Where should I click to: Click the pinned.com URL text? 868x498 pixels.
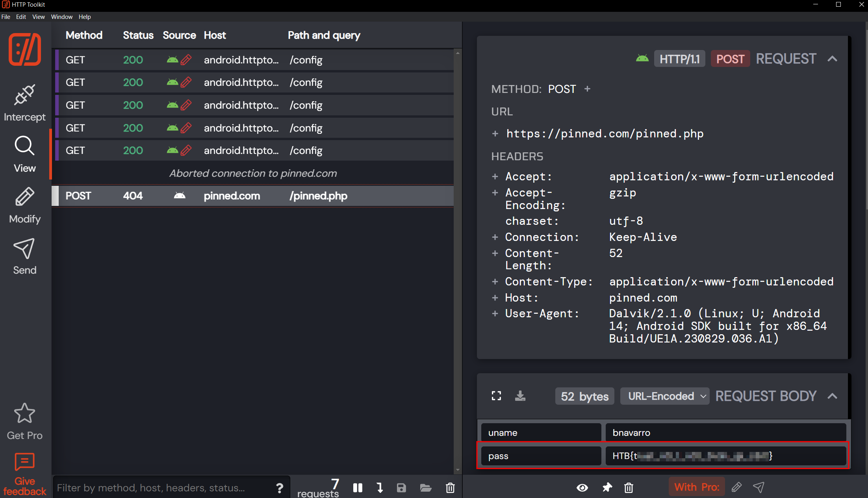[605, 134]
